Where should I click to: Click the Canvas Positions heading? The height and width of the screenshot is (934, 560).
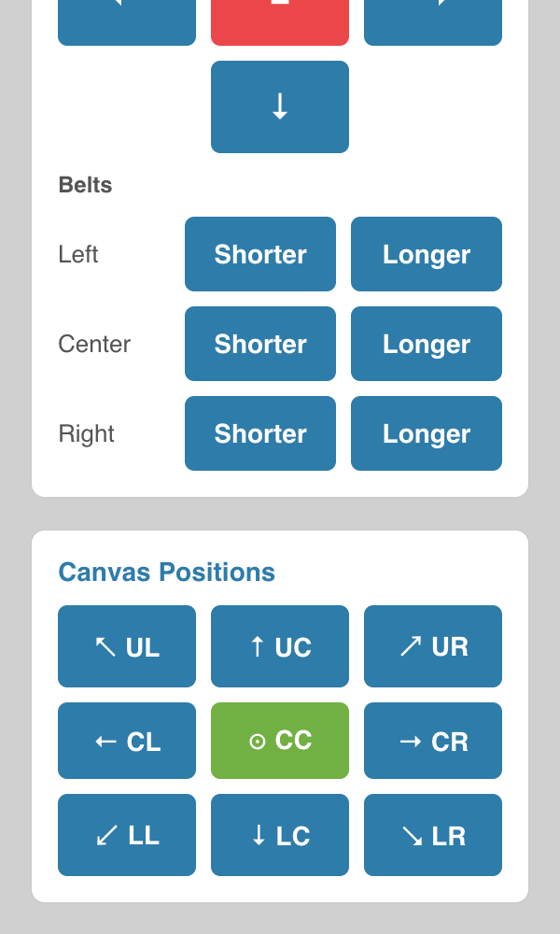click(x=167, y=573)
